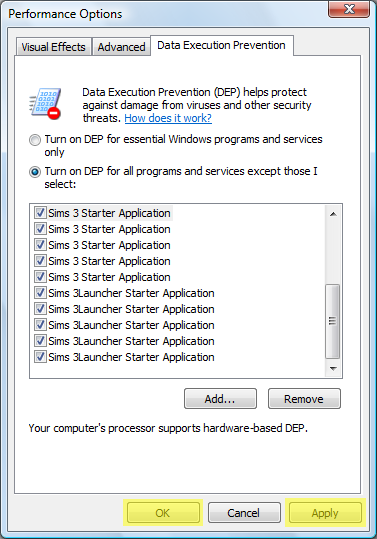The width and height of the screenshot is (377, 539).
Task: Click the DEP shield chip icon
Action: click(x=45, y=104)
